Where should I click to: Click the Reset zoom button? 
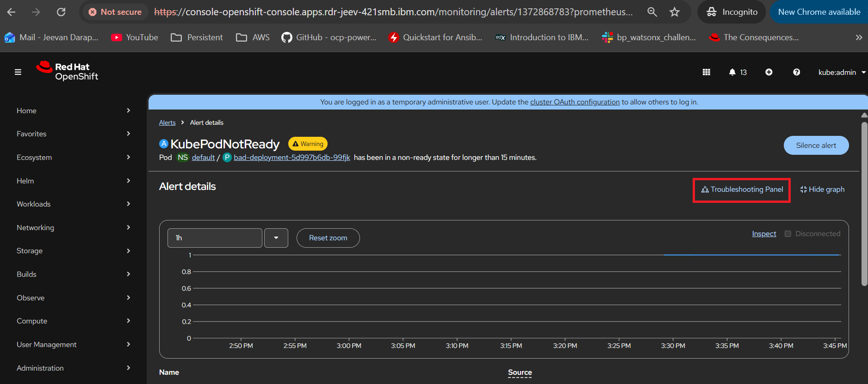328,238
